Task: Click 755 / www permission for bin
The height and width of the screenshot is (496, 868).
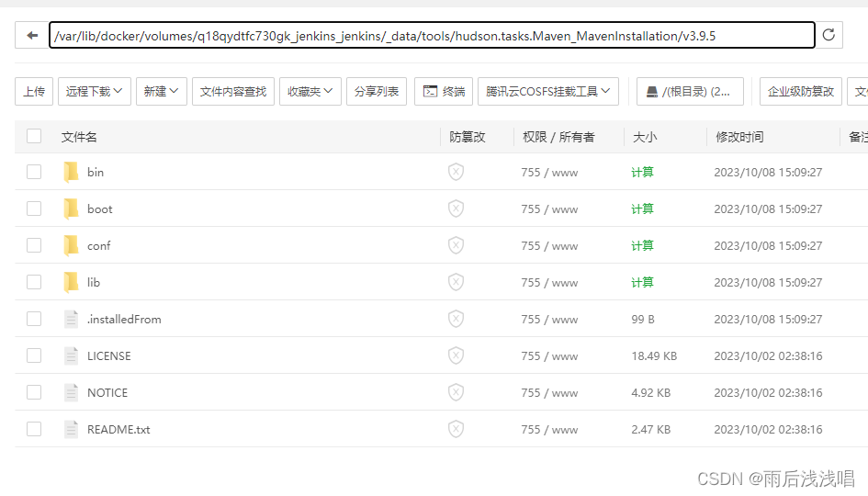Action: point(549,172)
